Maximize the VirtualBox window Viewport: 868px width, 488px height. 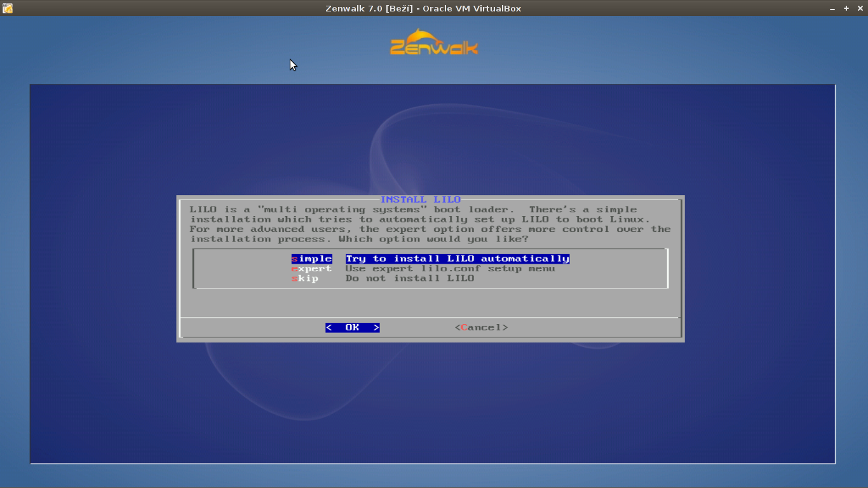846,8
